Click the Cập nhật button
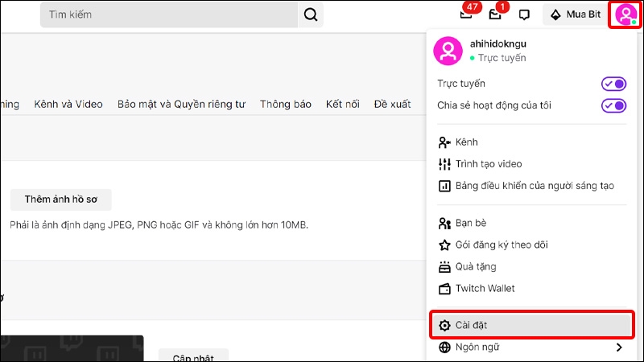The image size is (644, 362). click(x=193, y=357)
